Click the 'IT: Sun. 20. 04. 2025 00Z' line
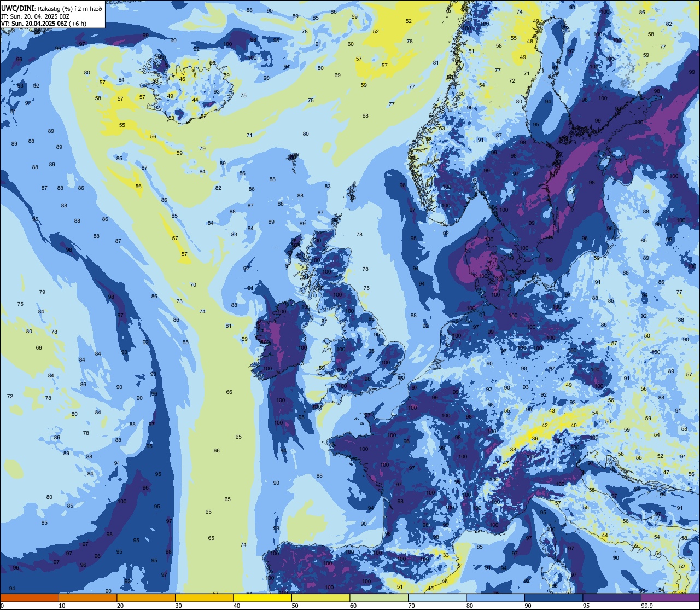Screen dimensions: 700x610 point(36,16)
